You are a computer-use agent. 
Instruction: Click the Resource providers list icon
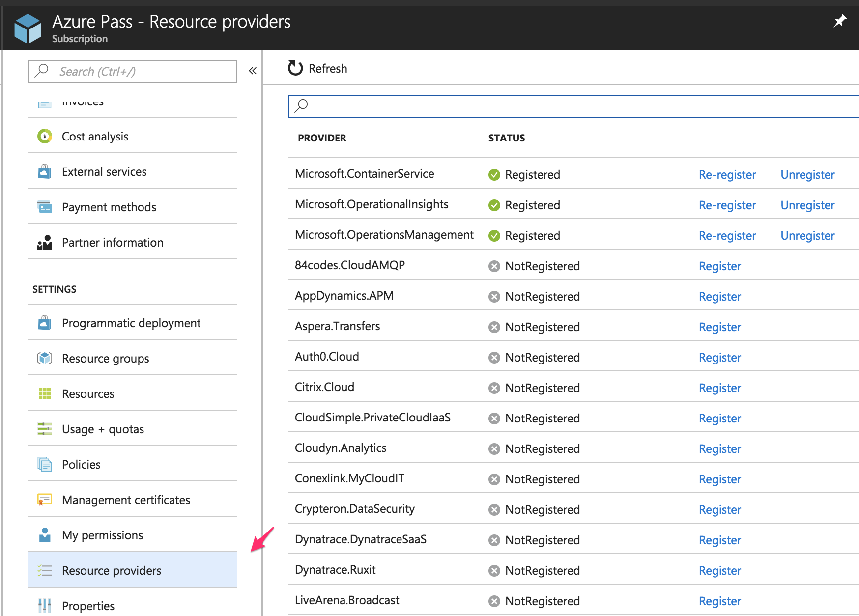(x=45, y=570)
